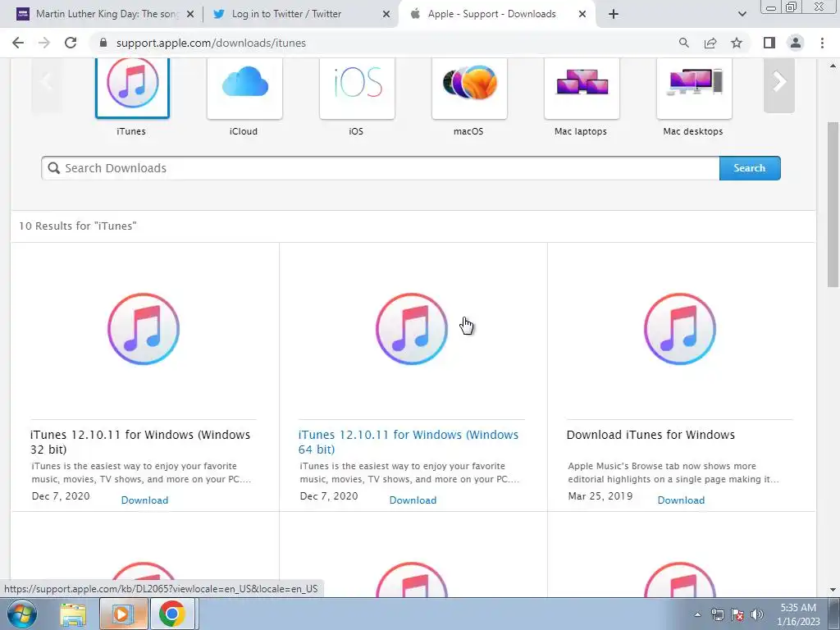Download the Mar 25, 2019 iTunes release
The image size is (840, 630).
[x=681, y=500]
